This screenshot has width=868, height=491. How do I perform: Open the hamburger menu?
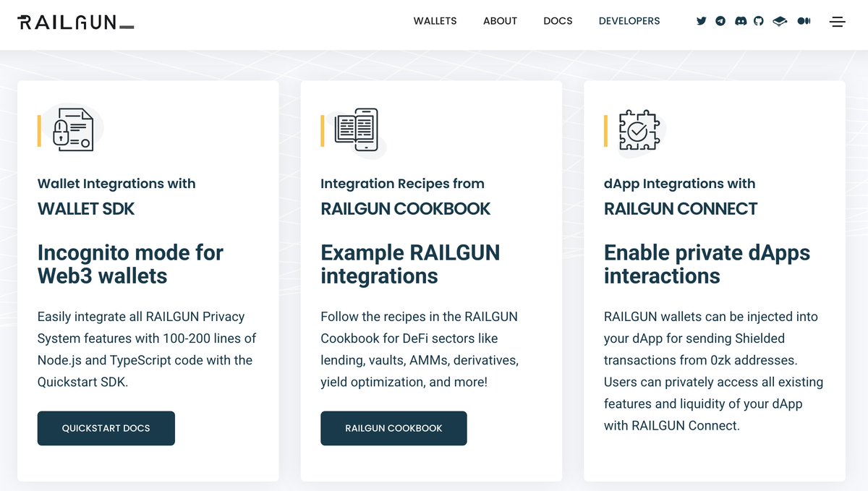pos(838,22)
